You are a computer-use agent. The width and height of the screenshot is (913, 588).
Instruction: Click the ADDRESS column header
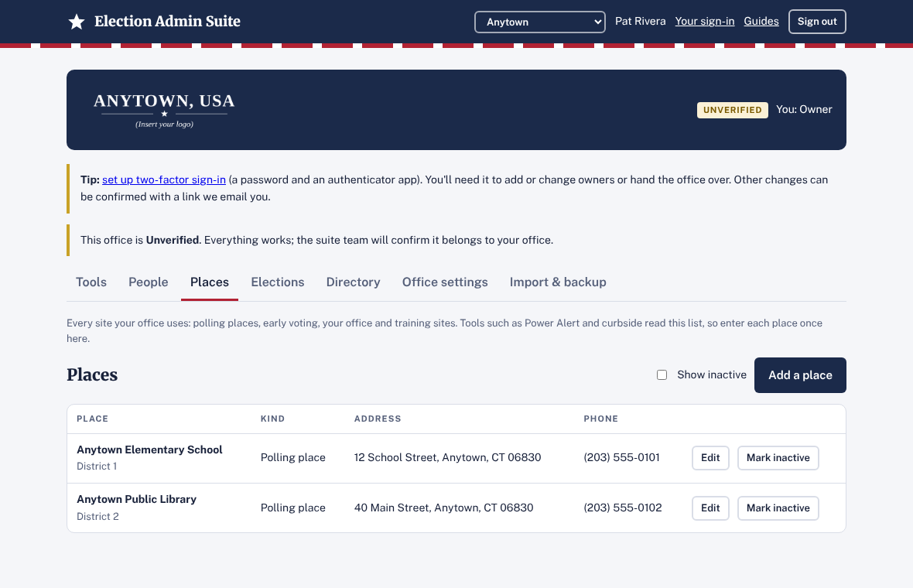378,419
